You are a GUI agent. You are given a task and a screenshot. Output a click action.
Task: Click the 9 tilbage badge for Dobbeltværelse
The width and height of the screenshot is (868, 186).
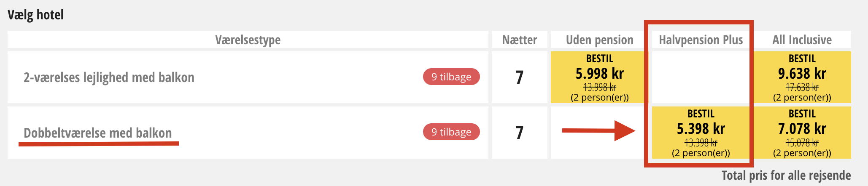pos(451,132)
